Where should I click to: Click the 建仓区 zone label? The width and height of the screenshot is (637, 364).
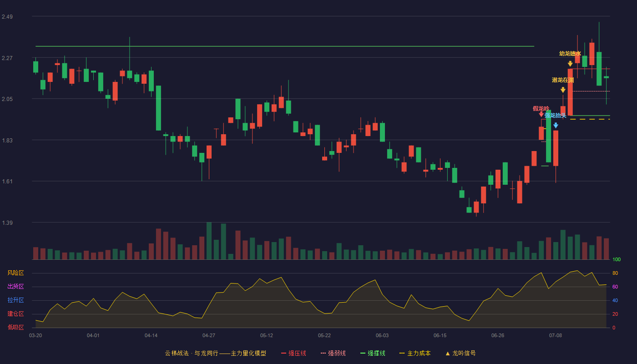pos(15,314)
